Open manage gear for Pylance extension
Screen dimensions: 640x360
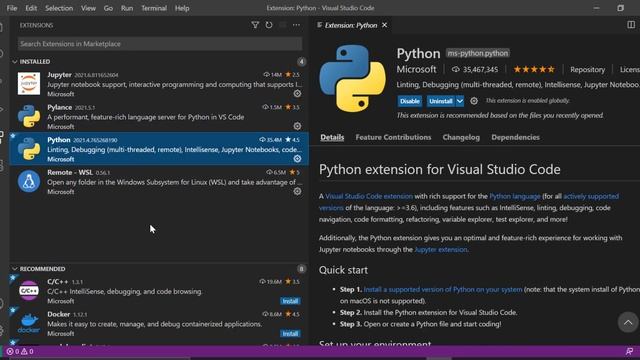click(x=297, y=126)
